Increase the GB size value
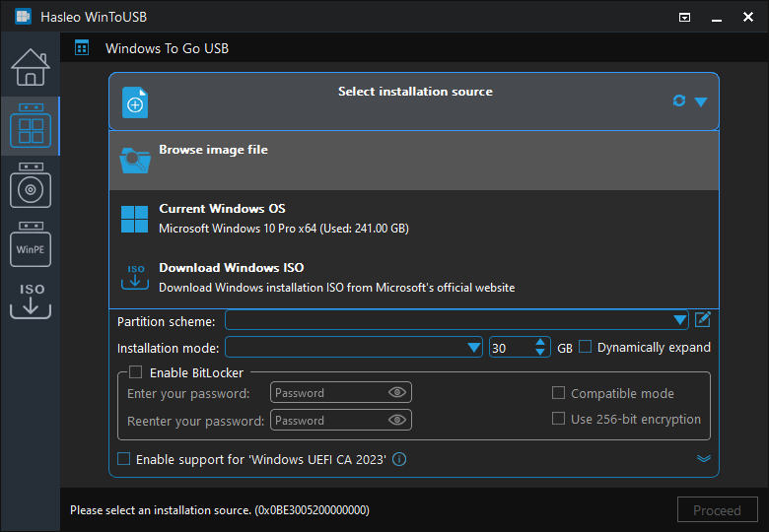769x532 pixels. click(540, 343)
